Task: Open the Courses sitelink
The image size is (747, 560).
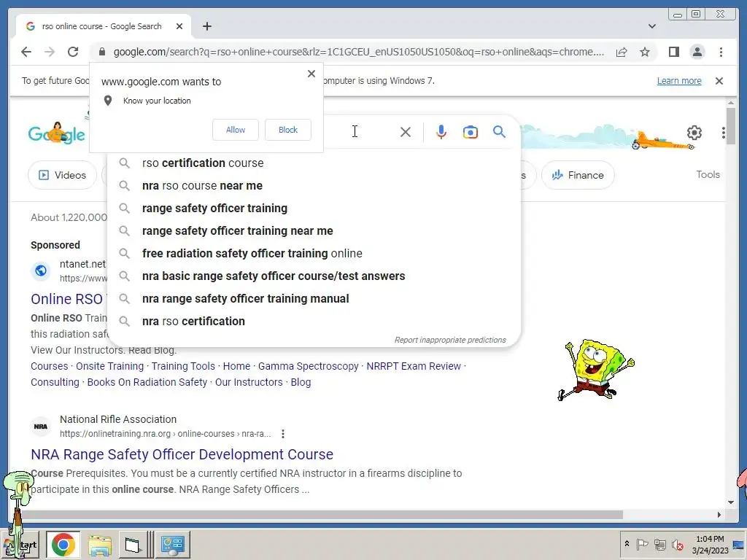Action: [49, 366]
